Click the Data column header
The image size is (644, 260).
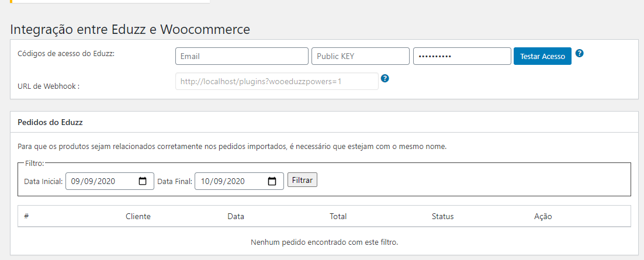(x=236, y=216)
